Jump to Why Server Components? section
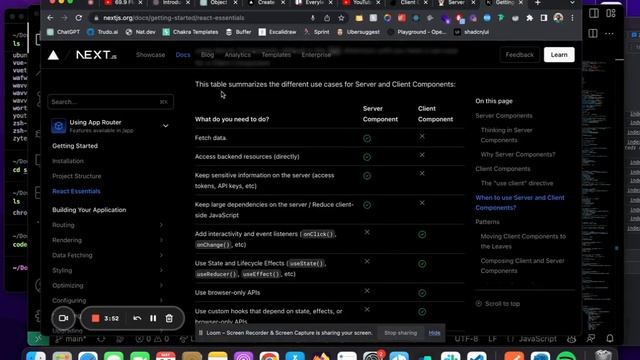This screenshot has height=360, width=640. [x=518, y=155]
